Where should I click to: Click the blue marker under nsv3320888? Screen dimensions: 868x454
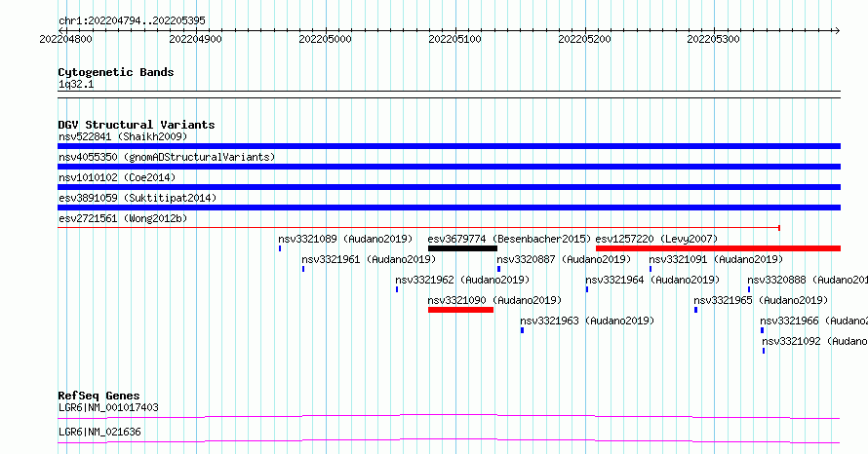749,289
